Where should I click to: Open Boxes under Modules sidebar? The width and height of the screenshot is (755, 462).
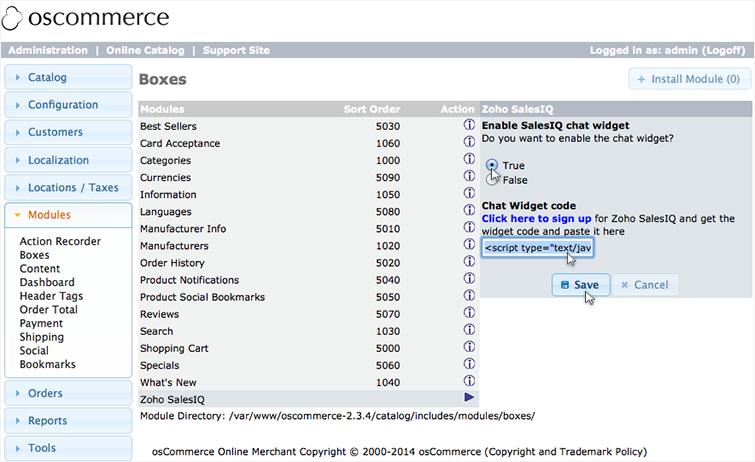(34, 255)
